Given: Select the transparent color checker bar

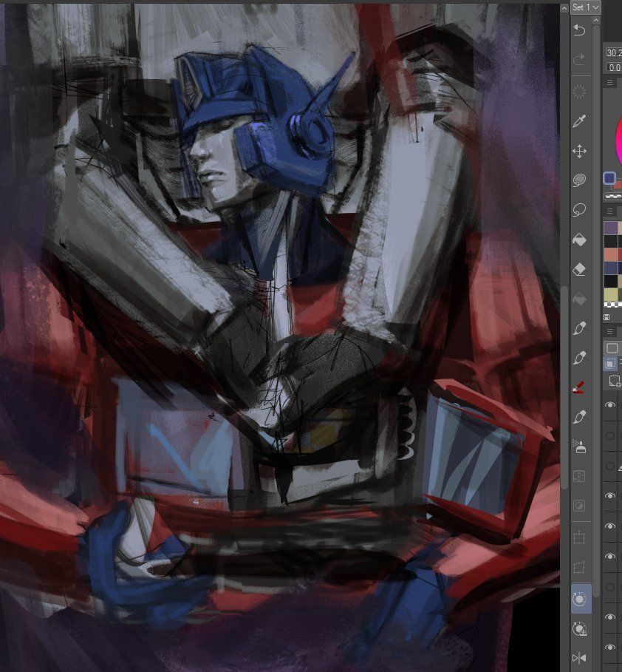Looking at the screenshot, I should (x=613, y=197).
